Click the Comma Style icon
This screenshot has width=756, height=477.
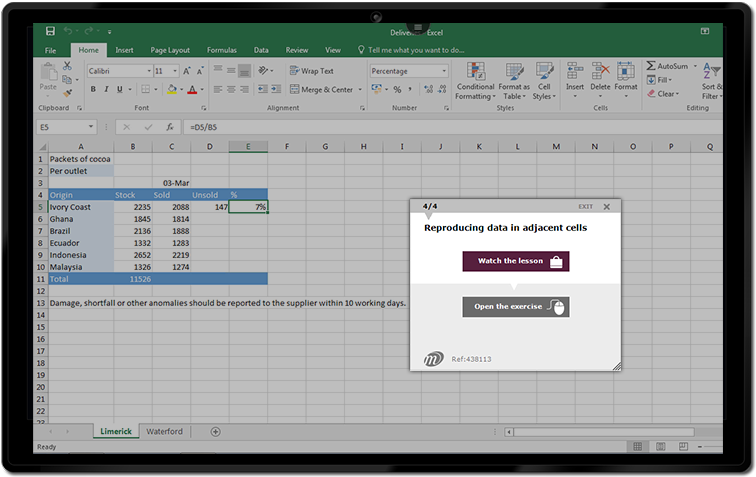coord(410,89)
